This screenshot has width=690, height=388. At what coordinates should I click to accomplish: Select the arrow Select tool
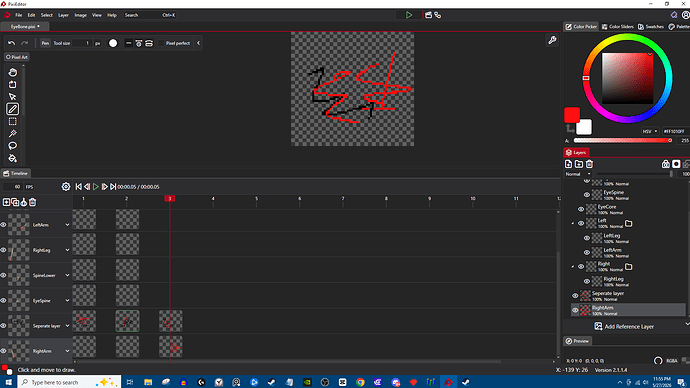point(13,97)
